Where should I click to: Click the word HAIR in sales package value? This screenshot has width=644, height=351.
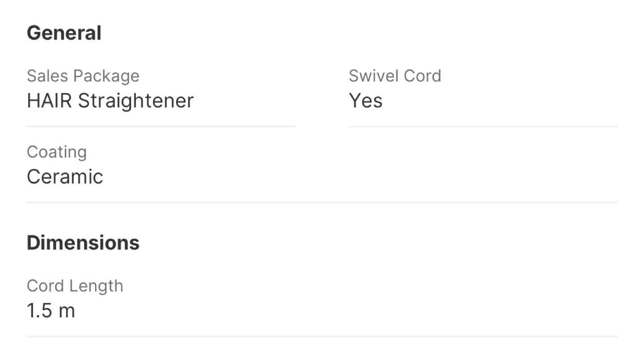(x=49, y=101)
